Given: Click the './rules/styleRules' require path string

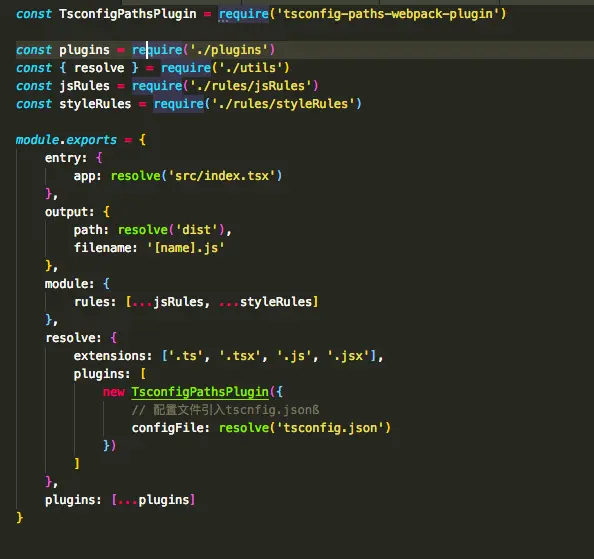Looking at the screenshot, I should coord(283,104).
